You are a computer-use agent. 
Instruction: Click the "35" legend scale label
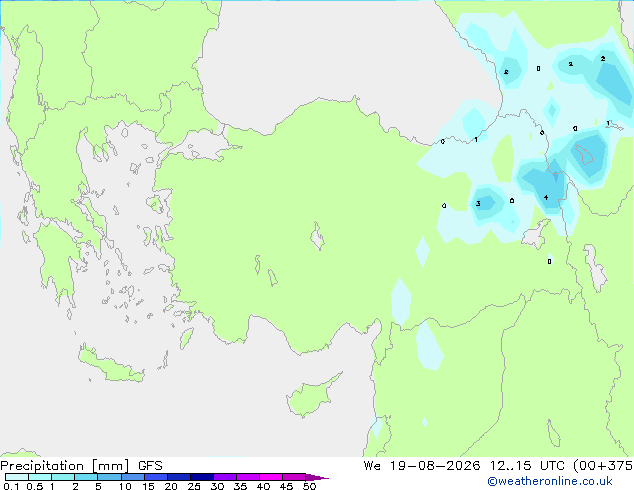click(240, 486)
